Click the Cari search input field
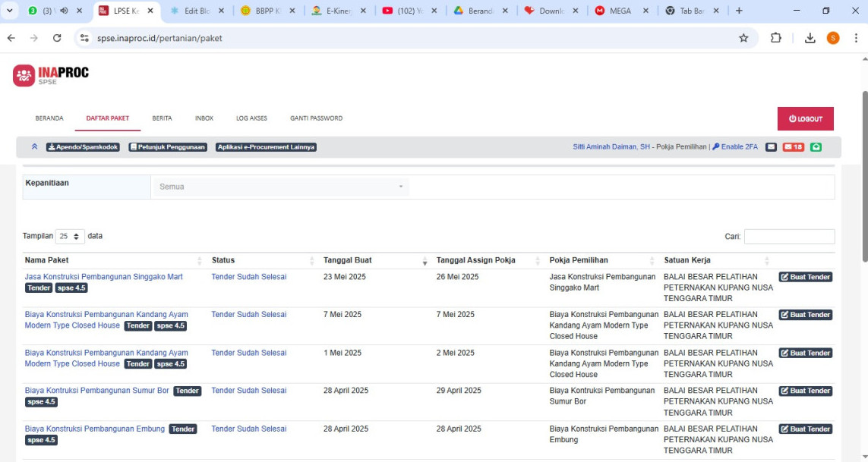868x462 pixels. point(789,237)
